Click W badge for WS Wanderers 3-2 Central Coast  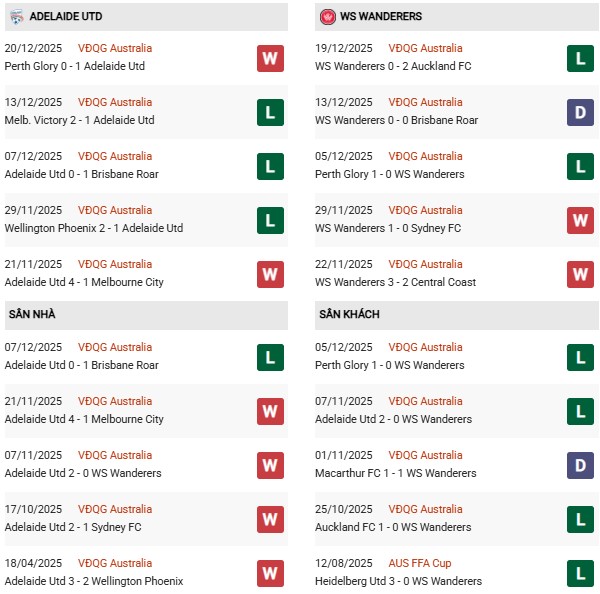580,274
